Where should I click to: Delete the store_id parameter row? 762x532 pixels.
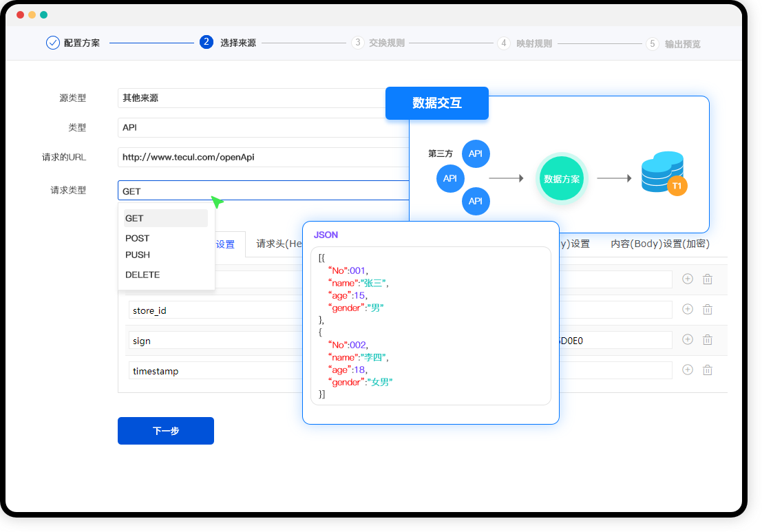point(707,310)
